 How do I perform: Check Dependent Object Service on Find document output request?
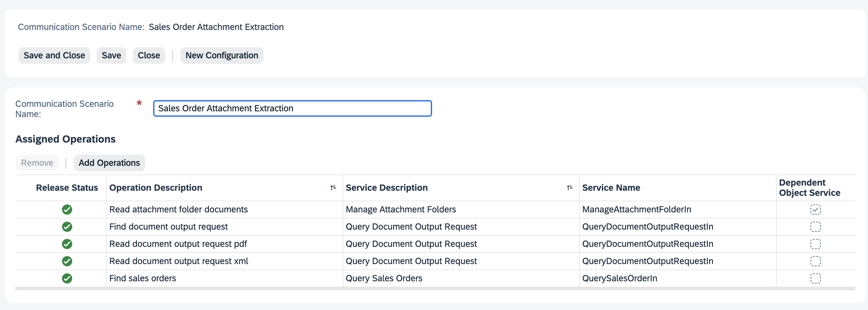[x=816, y=226]
